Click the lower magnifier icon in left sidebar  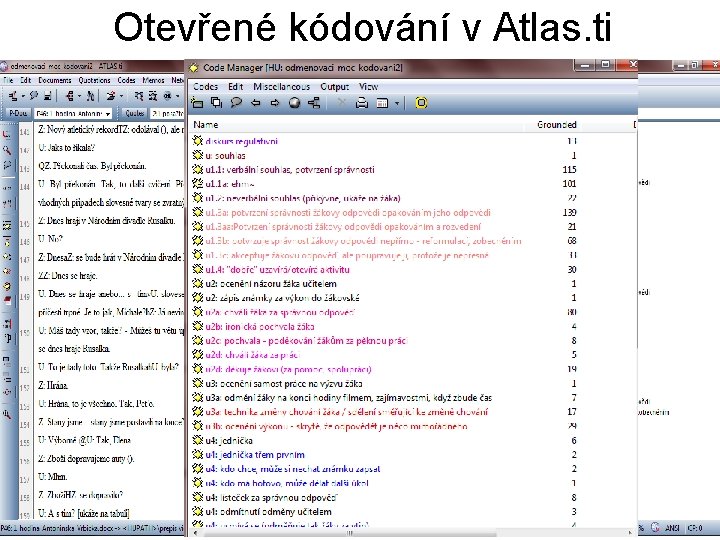click(6, 415)
